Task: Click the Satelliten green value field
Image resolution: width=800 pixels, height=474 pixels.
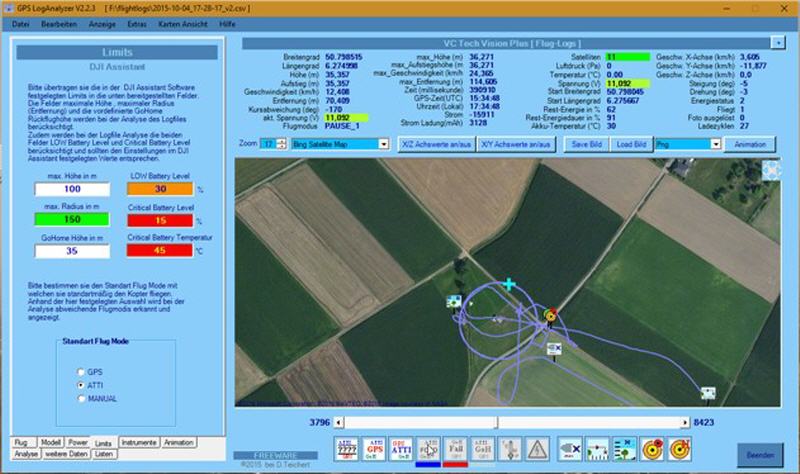Action: (628, 57)
